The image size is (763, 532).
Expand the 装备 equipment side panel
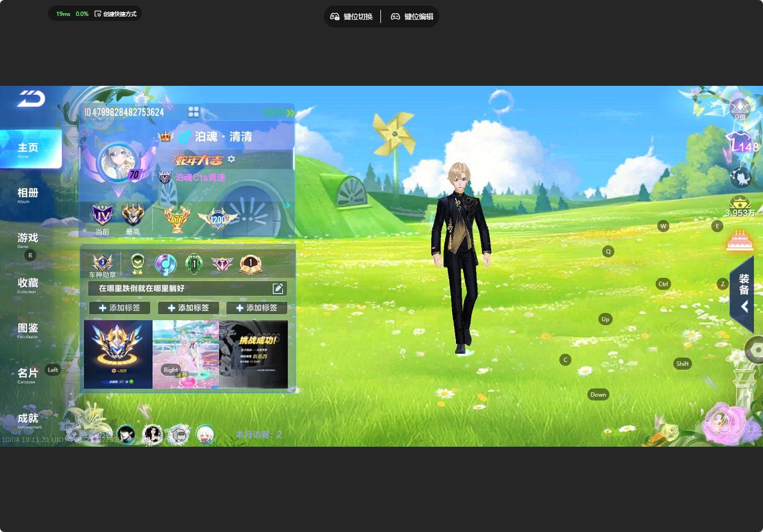tap(743, 294)
